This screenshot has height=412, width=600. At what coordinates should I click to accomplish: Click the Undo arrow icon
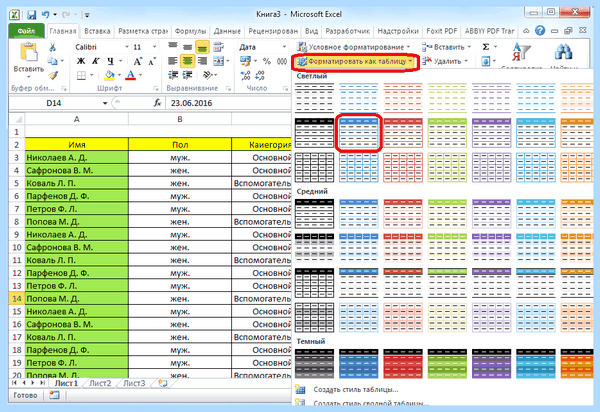[x=46, y=15]
